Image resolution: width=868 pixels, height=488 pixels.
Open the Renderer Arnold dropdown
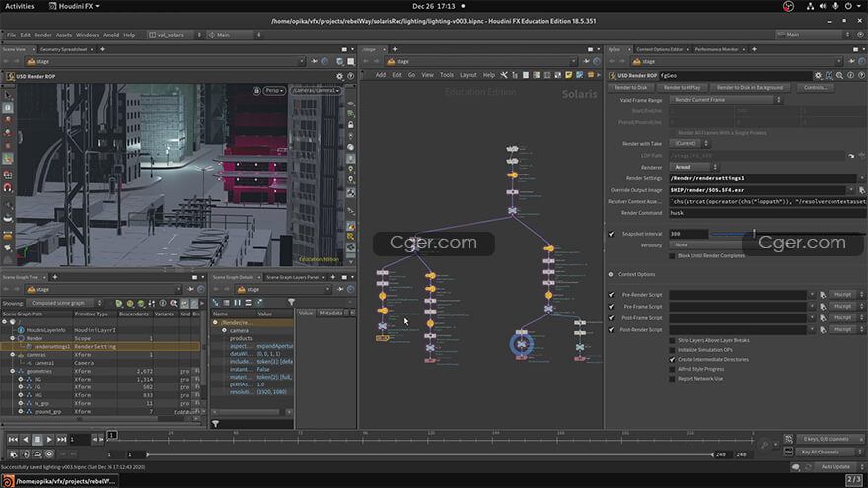[x=694, y=167]
